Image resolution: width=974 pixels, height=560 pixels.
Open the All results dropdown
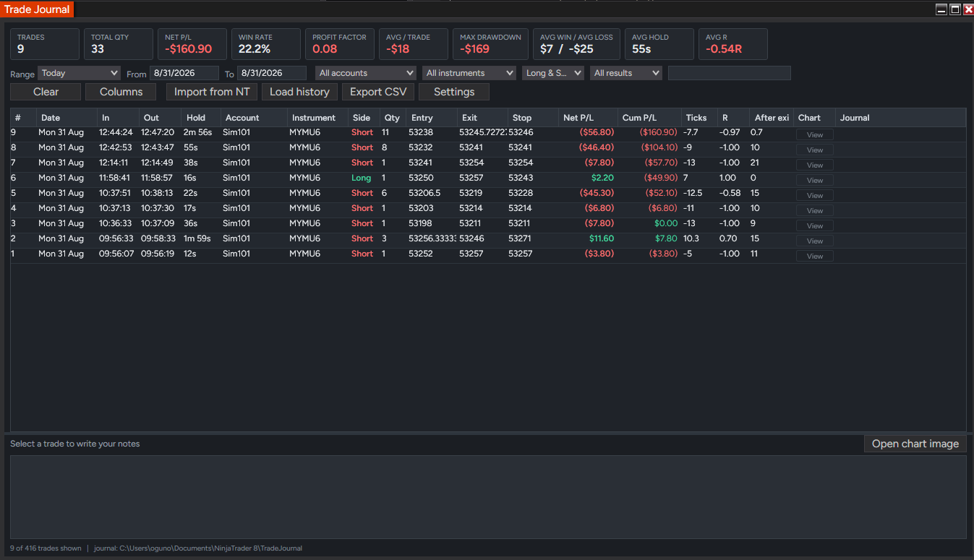click(x=625, y=73)
